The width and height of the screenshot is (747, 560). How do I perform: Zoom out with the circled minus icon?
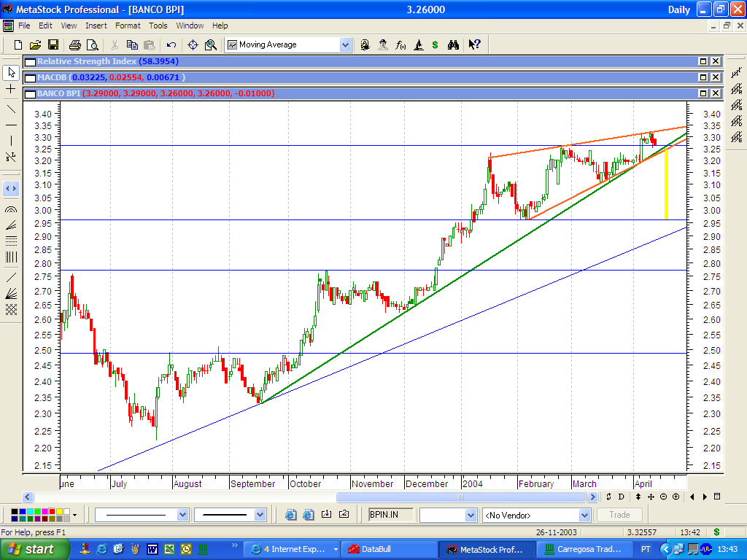coord(663,497)
